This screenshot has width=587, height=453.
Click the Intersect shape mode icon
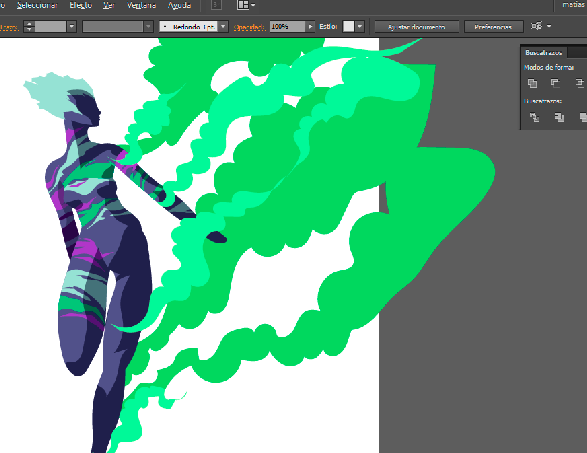(580, 83)
